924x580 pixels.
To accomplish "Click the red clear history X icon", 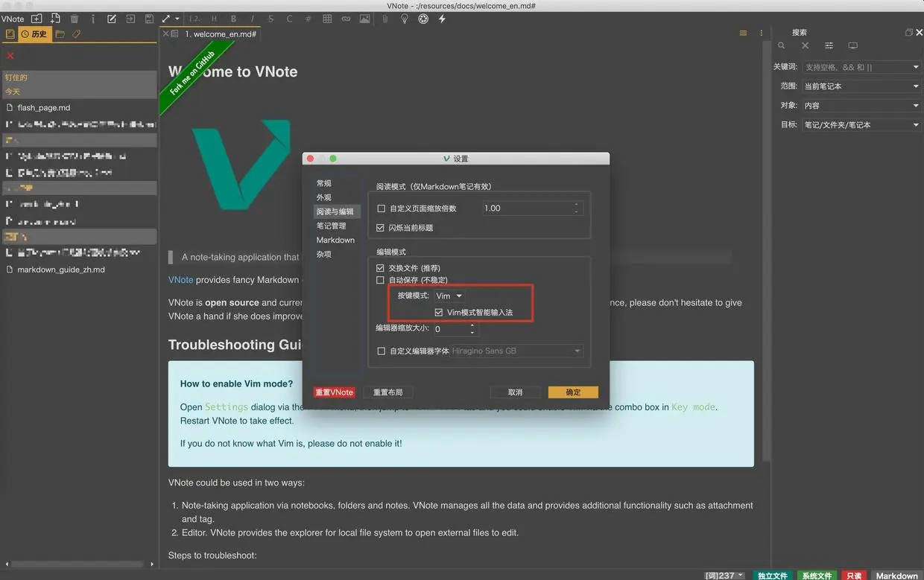I will pos(10,56).
